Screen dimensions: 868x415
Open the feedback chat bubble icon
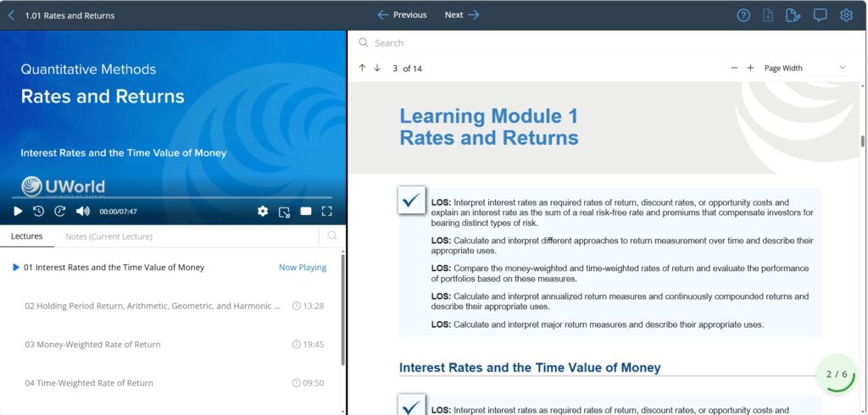(x=820, y=15)
